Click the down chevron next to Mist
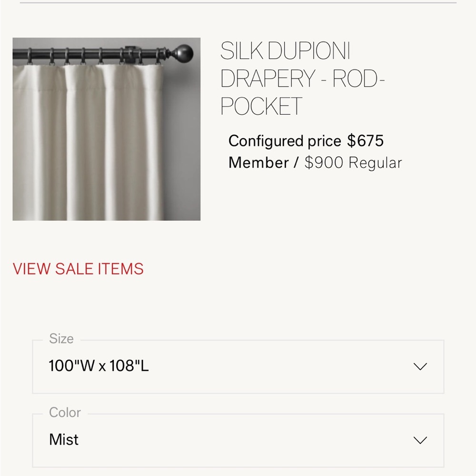476x476 pixels. [419, 439]
